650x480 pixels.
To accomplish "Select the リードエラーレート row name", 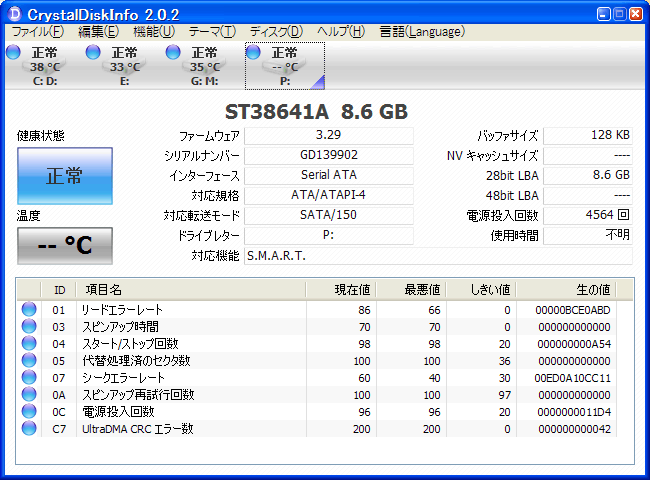I will (122, 310).
